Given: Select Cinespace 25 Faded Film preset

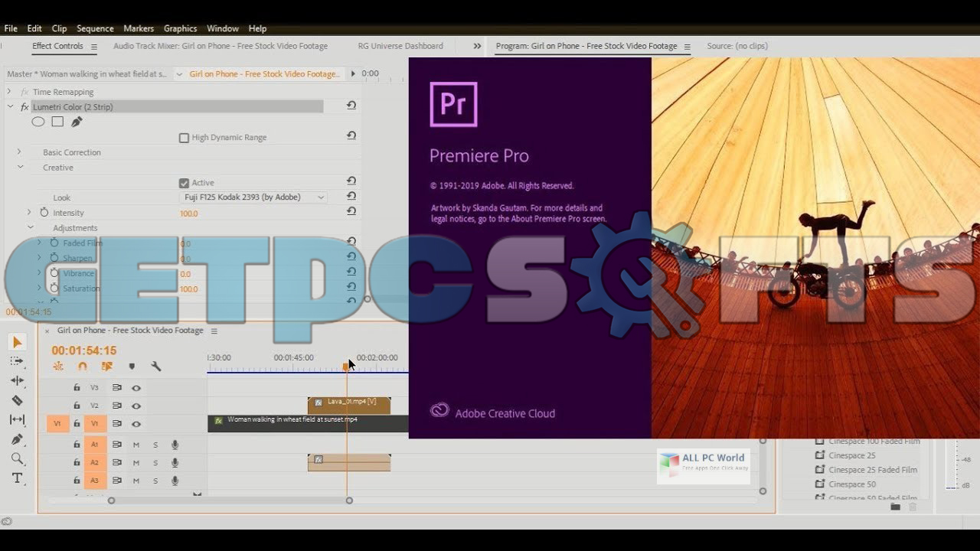Looking at the screenshot, I should (872, 470).
